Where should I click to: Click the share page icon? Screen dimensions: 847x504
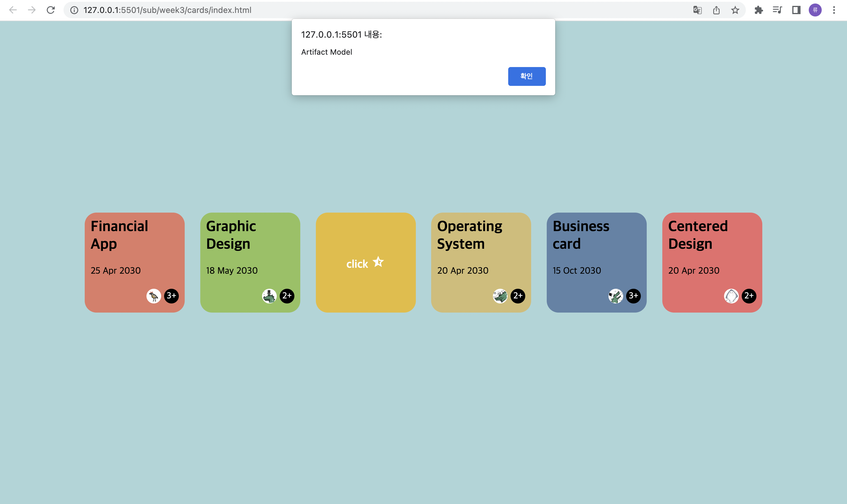(716, 10)
